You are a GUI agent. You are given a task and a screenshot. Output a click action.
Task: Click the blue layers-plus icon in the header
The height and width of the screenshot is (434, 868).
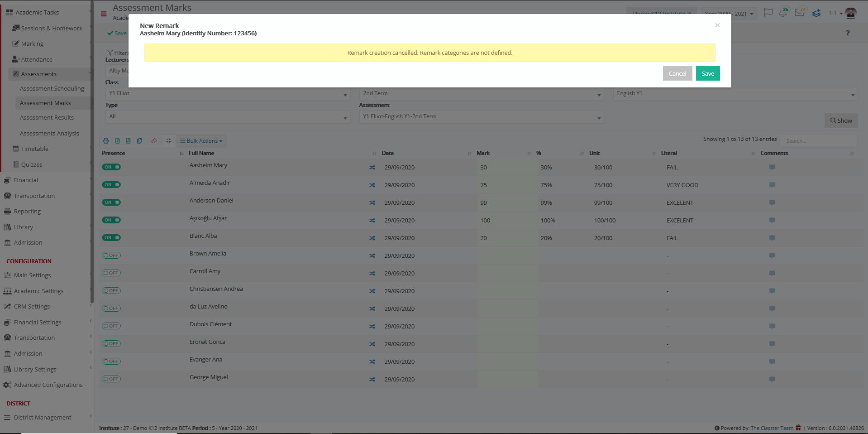[816, 13]
